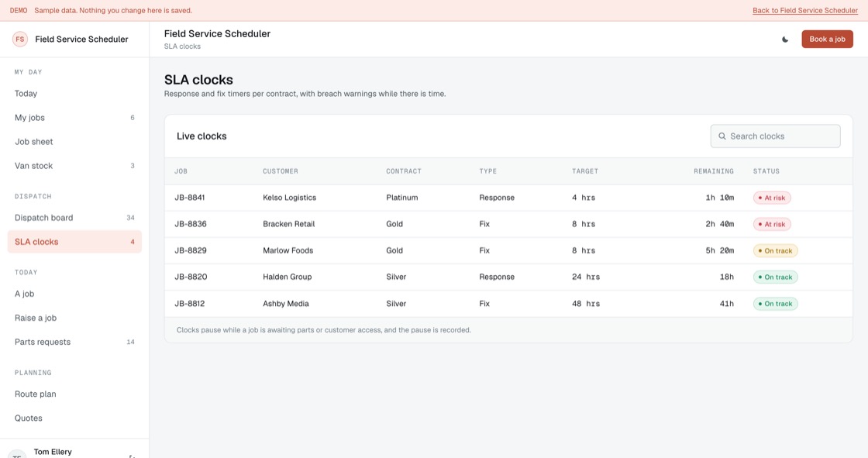The height and width of the screenshot is (458, 868).
Task: Select job JB-8820
Action: 191,277
